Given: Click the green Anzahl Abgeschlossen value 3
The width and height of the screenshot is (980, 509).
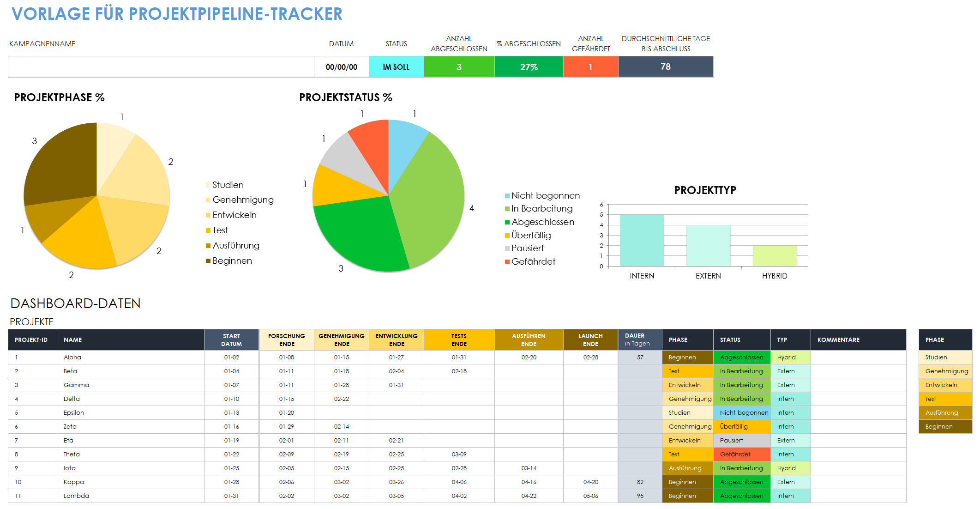Looking at the screenshot, I should pos(459,67).
